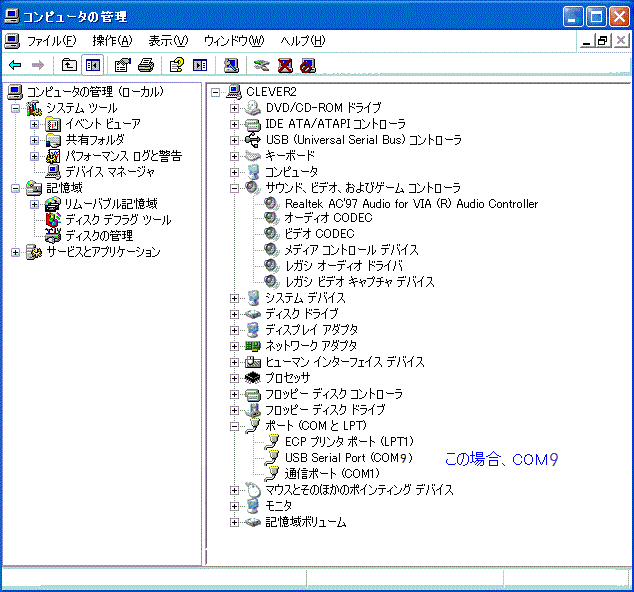The height and width of the screenshot is (592, 634).
Task: Open the Properties toolbar icon
Action: click(x=123, y=65)
